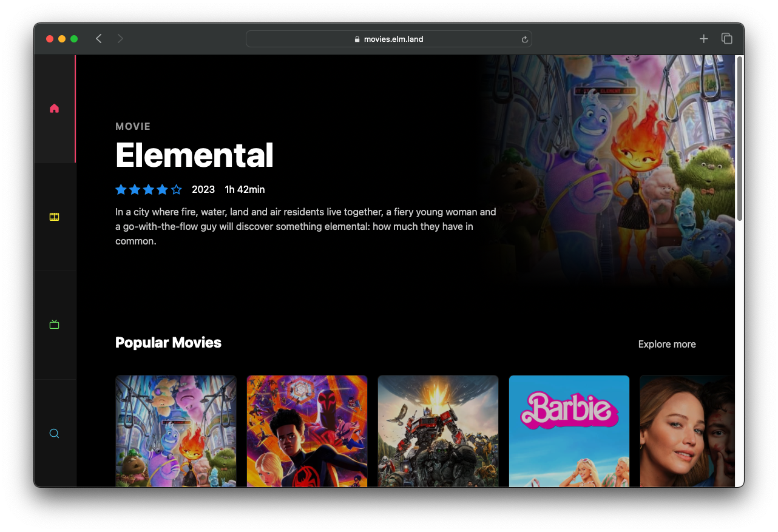The image size is (778, 532).
Task: Click the 1h 42min runtime text
Action: click(245, 189)
